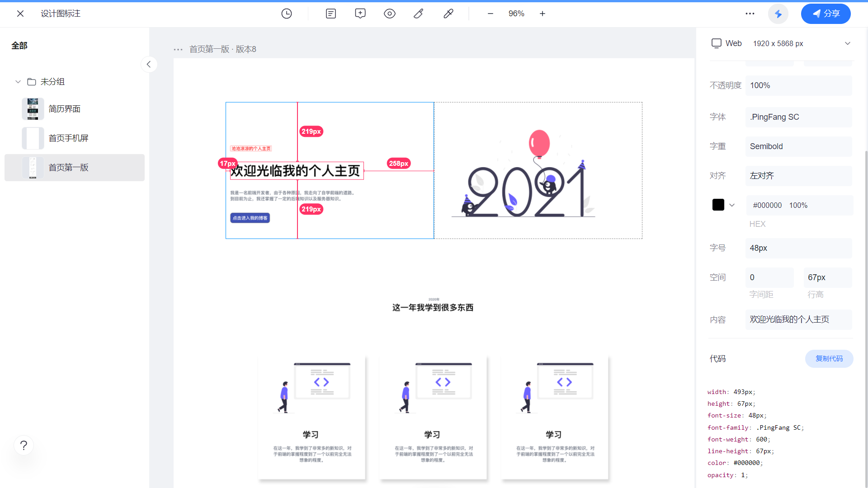Image resolution: width=868 pixels, height=488 pixels.
Task: Click the blue 分享 share button
Action: pyautogui.click(x=826, y=14)
